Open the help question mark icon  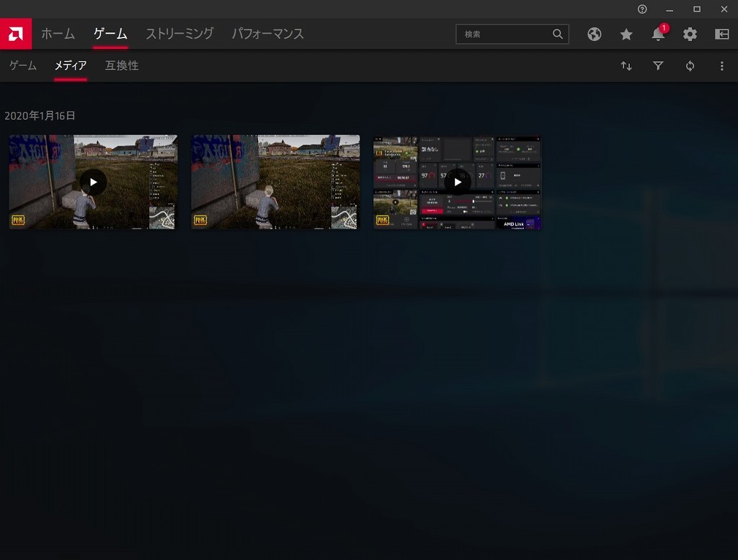point(642,9)
